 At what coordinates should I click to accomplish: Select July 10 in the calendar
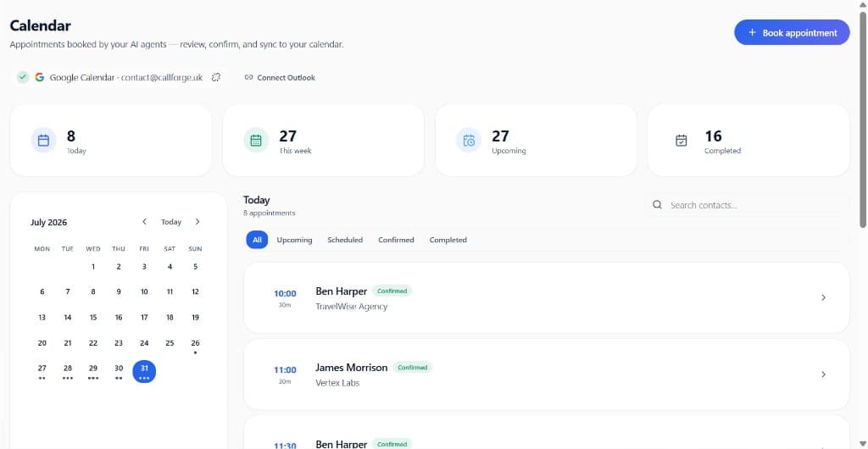[144, 292]
